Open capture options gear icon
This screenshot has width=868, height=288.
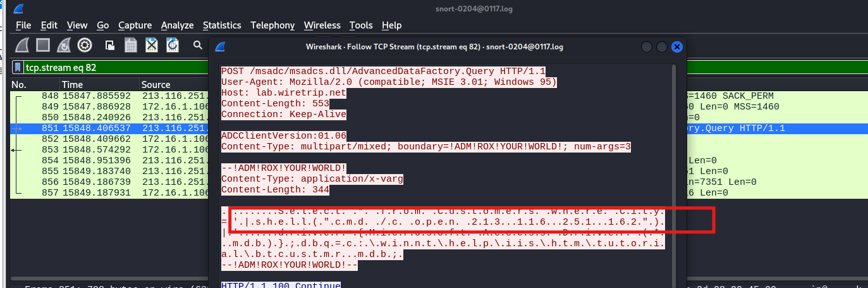85,45
